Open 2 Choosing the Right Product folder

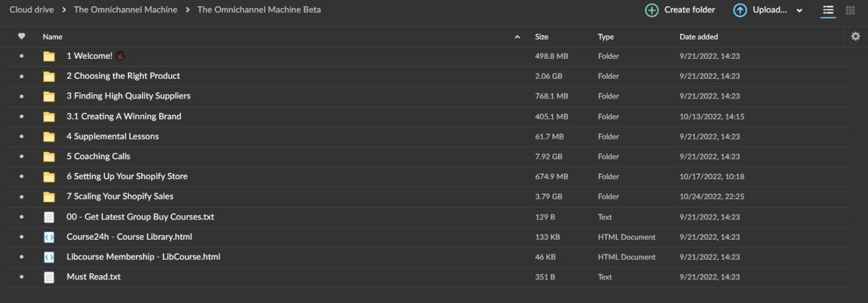123,76
